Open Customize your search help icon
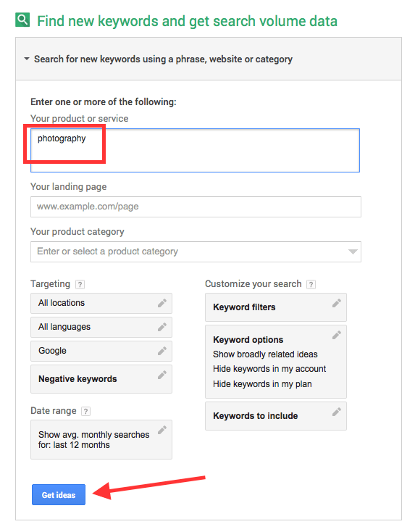 click(311, 284)
